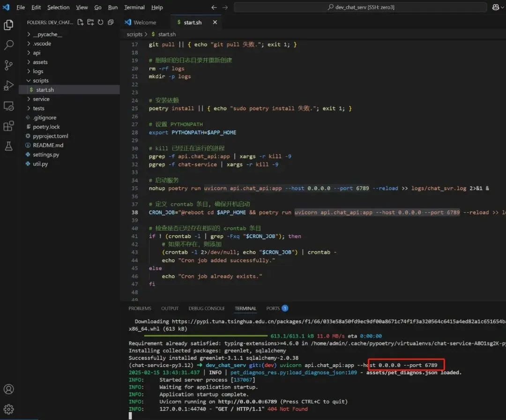This screenshot has width=506, height=420.
Task: Click the New Folder icon in explorer header
Action: click(x=90, y=22)
